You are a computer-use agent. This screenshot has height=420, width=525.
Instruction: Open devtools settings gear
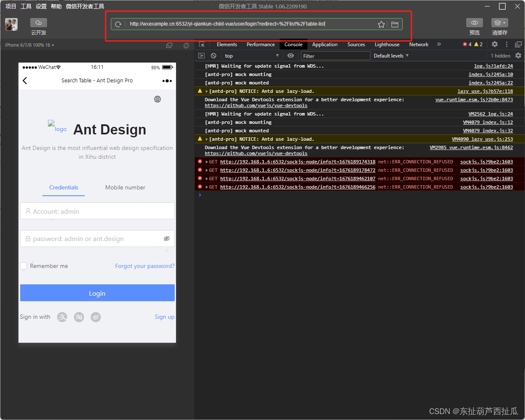(495, 44)
